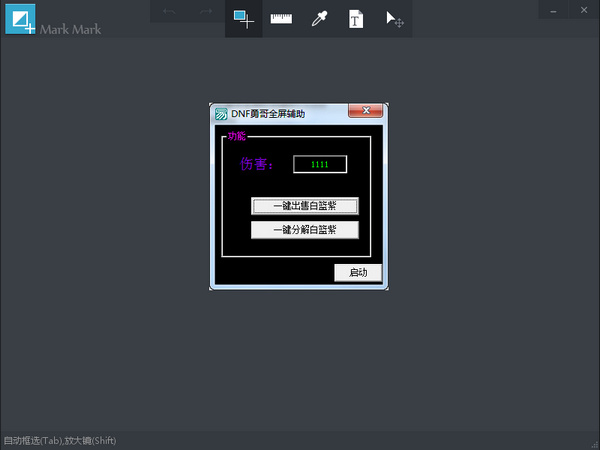Image resolution: width=600 pixels, height=450 pixels.
Task: Click the undo arrow in the toolbar
Action: click(x=169, y=13)
